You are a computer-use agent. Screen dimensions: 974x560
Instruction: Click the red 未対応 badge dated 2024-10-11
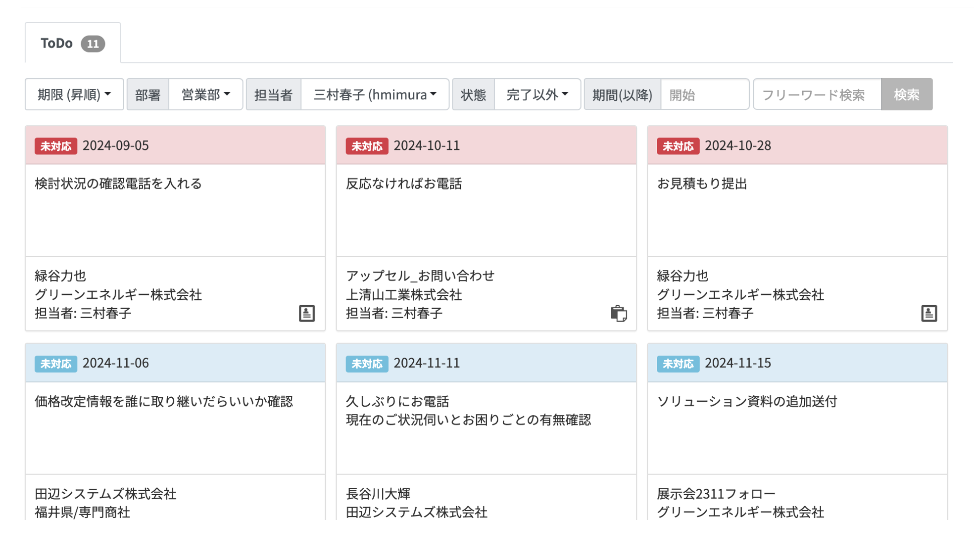tap(366, 146)
